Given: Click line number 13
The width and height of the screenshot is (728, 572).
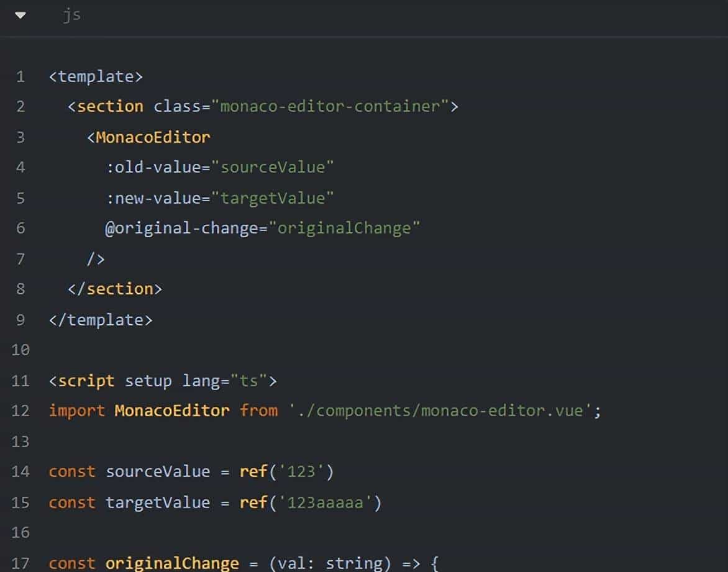Looking at the screenshot, I should tap(20, 442).
